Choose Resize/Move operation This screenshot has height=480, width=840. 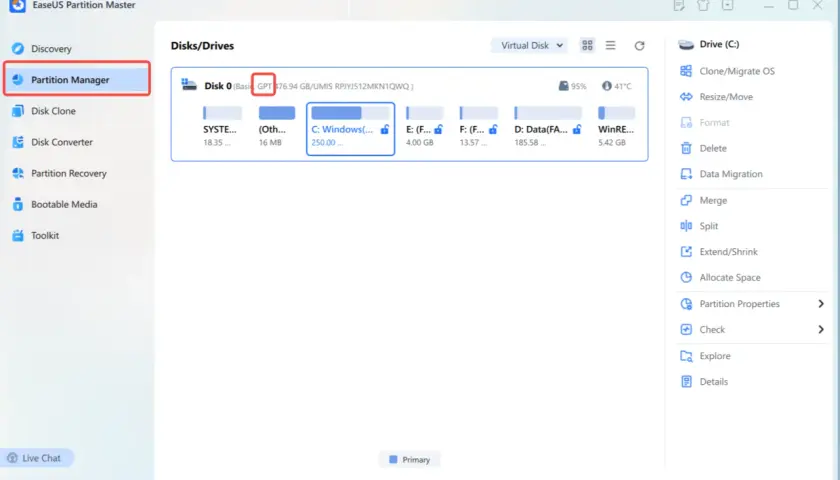(x=726, y=96)
